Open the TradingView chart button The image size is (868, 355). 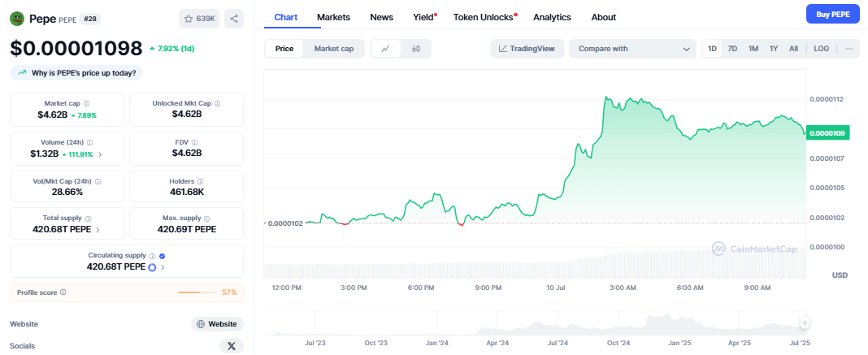pyautogui.click(x=527, y=49)
